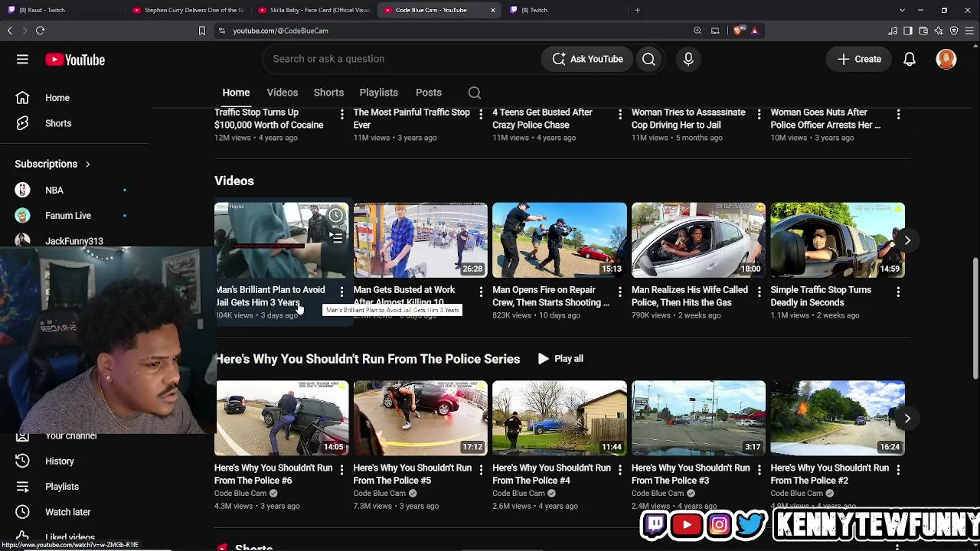Click the magnifier search button beside the search box
This screenshot has width=980, height=551.
(648, 59)
